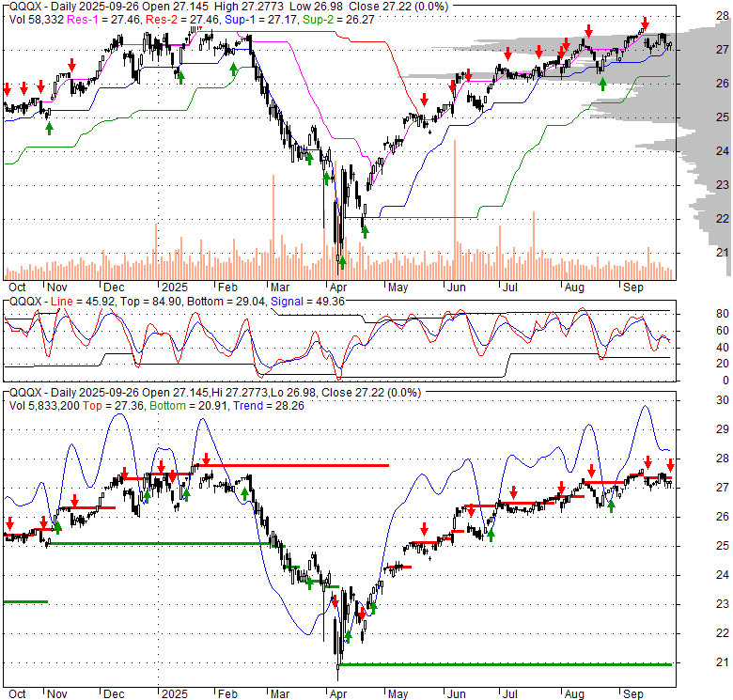
Task: Click the Dec label on bottom chart time axis
Action: (x=114, y=694)
